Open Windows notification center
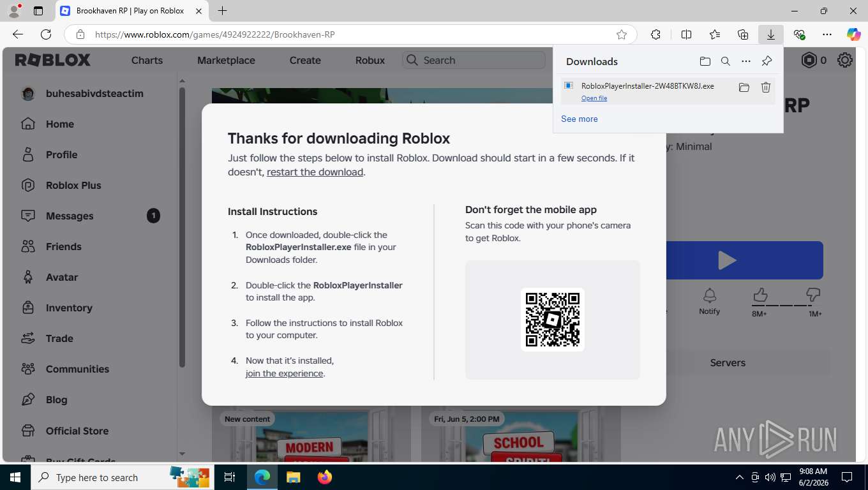The width and height of the screenshot is (868, 490). click(846, 477)
